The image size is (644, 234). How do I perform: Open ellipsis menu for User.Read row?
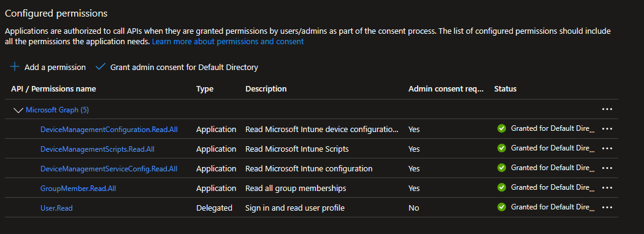607,207
